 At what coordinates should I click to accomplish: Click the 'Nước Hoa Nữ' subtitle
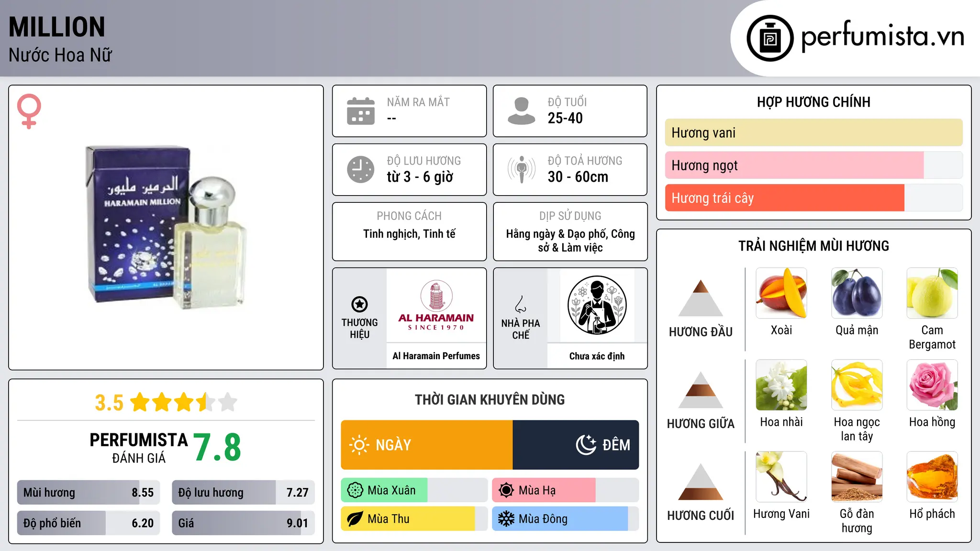point(60,55)
